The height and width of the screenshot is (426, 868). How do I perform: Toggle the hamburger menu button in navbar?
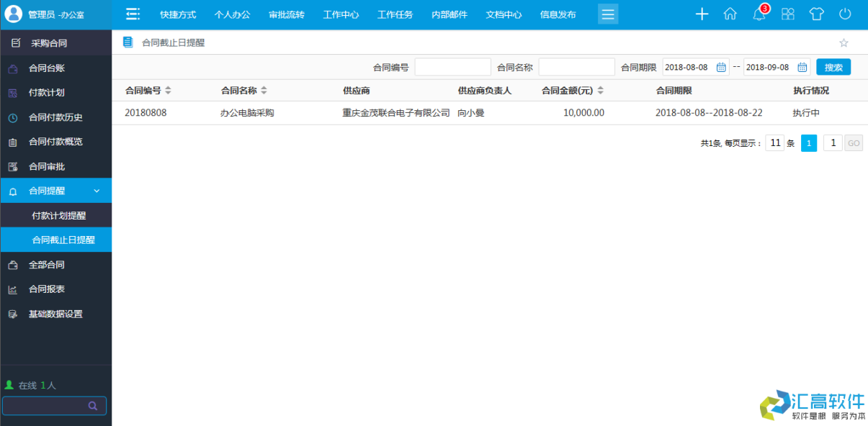coord(607,14)
